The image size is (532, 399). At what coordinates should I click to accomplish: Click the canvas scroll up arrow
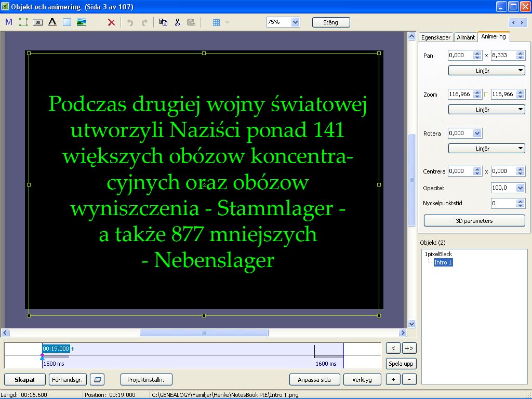pyautogui.click(x=411, y=36)
